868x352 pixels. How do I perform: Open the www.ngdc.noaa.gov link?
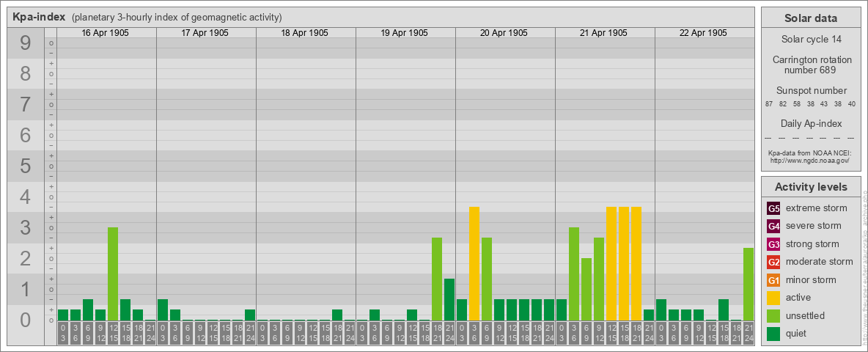pos(809,160)
